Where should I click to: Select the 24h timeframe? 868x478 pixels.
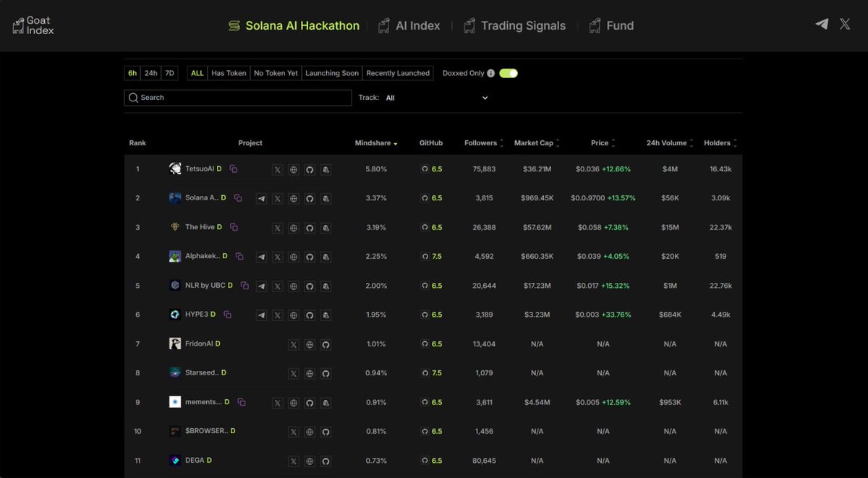pyautogui.click(x=150, y=73)
